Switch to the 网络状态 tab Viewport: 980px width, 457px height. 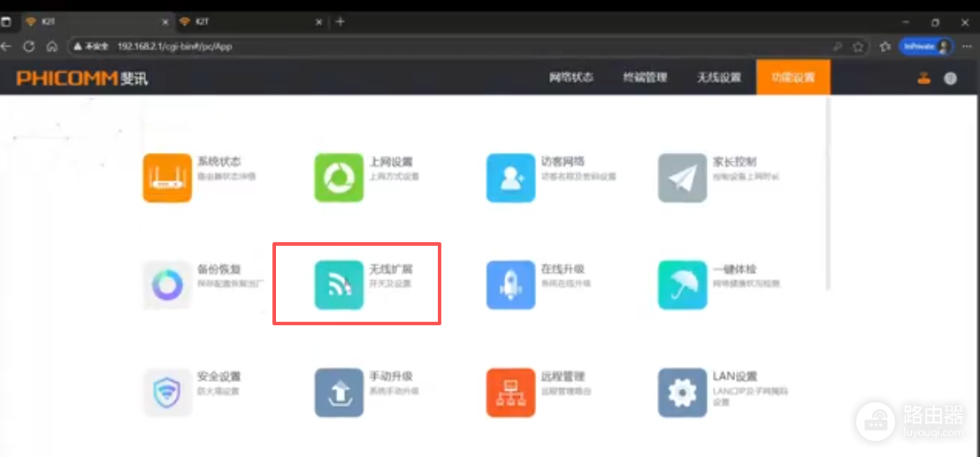click(571, 78)
